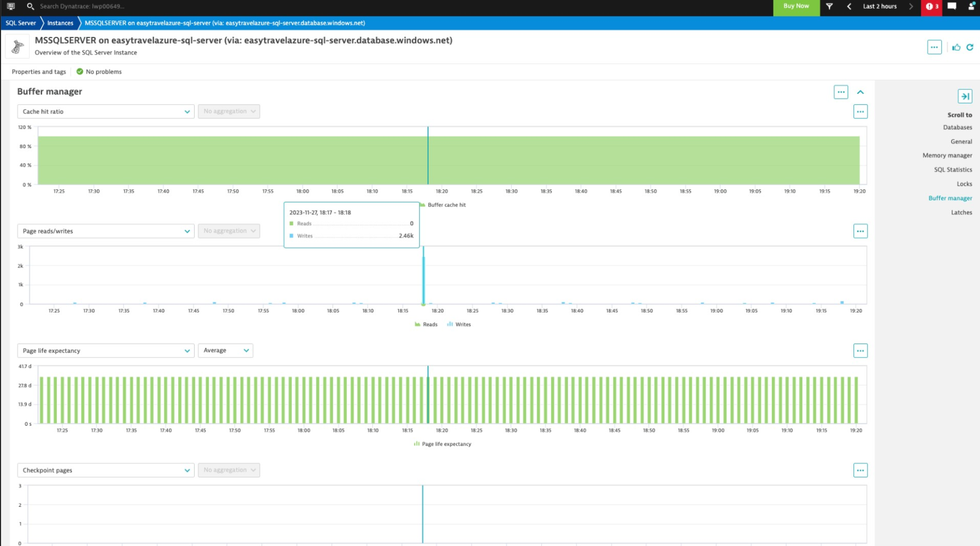Jump to Memory manager section link
This screenshot has height=546, width=980.
click(947, 155)
